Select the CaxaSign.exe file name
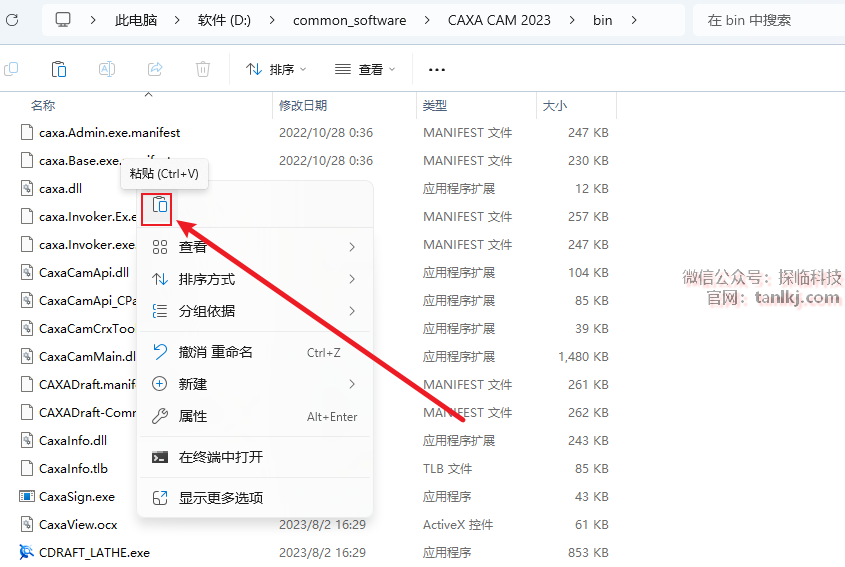 [x=77, y=496]
